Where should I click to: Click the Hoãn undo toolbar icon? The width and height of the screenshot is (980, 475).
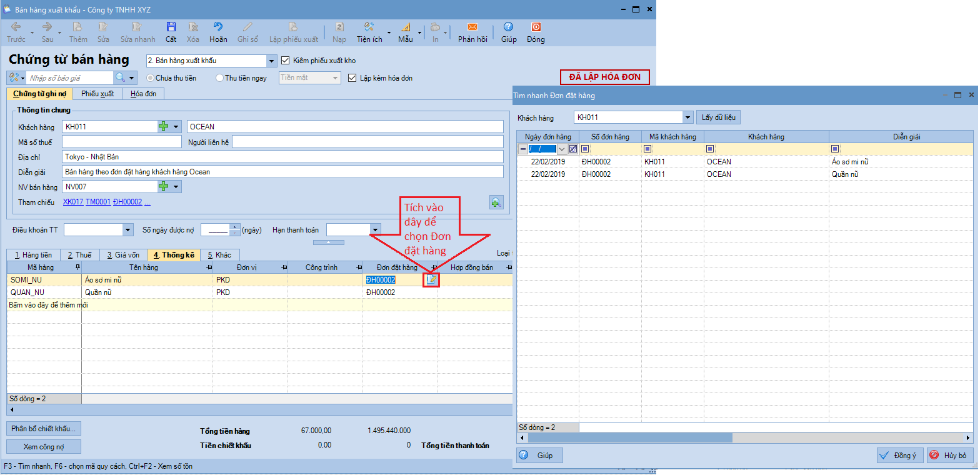click(x=218, y=27)
